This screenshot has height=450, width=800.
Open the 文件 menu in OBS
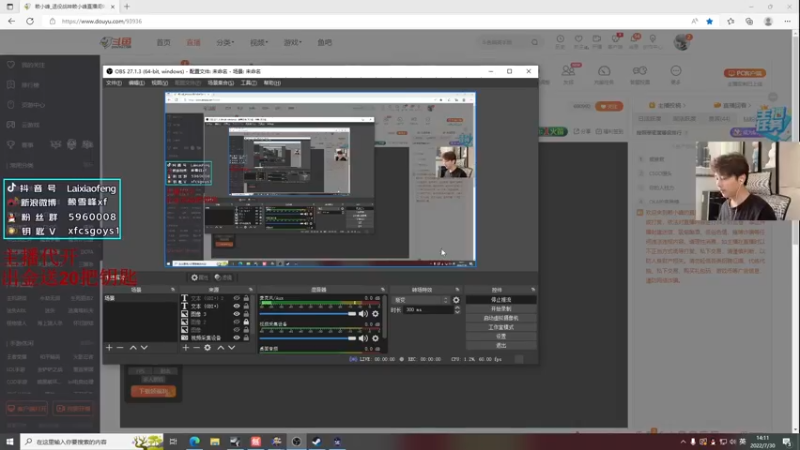click(x=114, y=83)
